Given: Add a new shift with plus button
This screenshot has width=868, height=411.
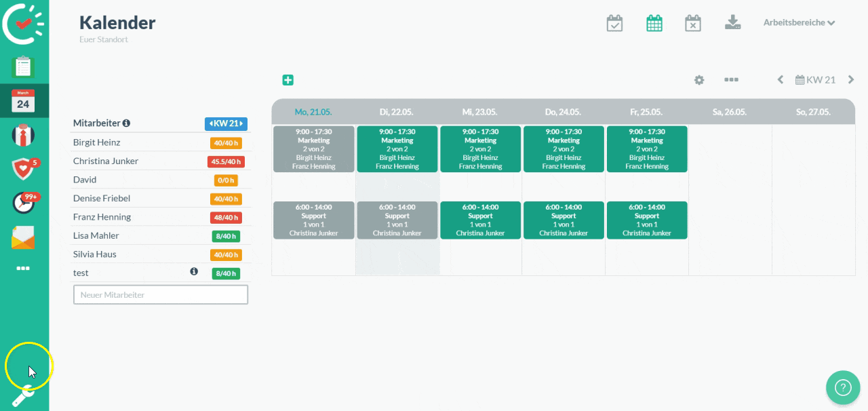Looking at the screenshot, I should [288, 80].
